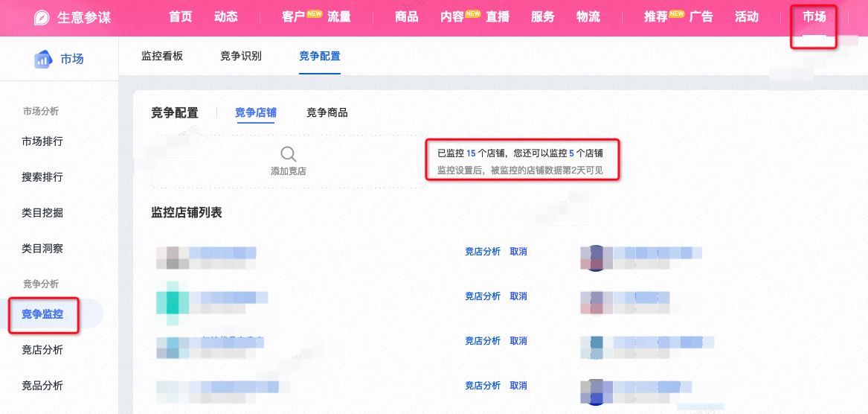This screenshot has width=868, height=414.
Task: Open the 首页 top navigation item
Action: pos(181,16)
